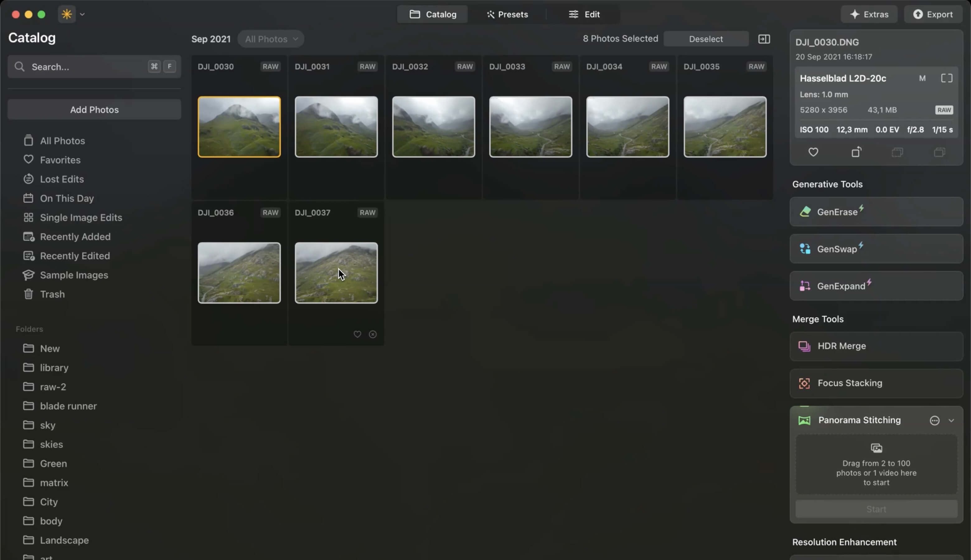The width and height of the screenshot is (971, 560).
Task: Toggle the right side panel icon
Action: tap(764, 39)
